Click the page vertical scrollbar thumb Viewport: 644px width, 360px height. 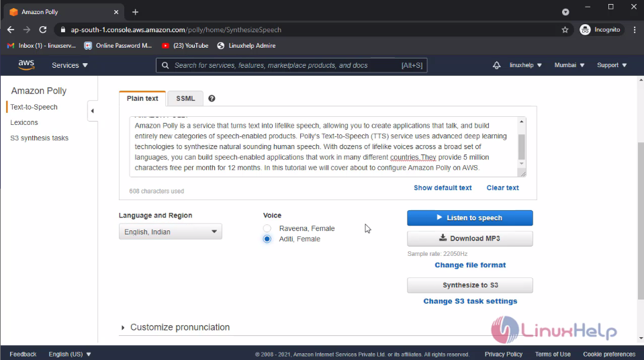pyautogui.click(x=641, y=221)
